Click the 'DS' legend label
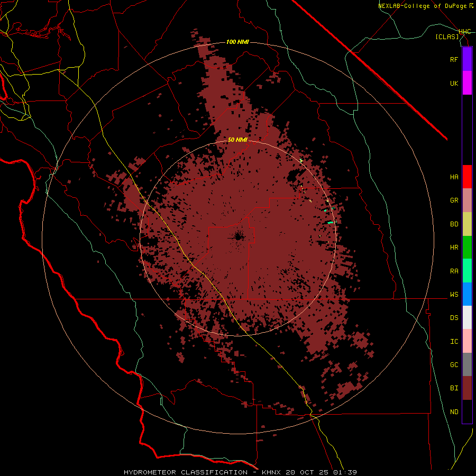This screenshot has width=476, height=476. click(454, 318)
